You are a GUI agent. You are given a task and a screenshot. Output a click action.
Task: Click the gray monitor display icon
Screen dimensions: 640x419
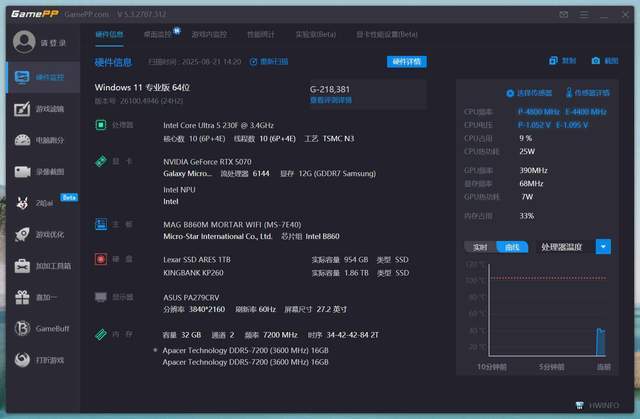[101, 297]
